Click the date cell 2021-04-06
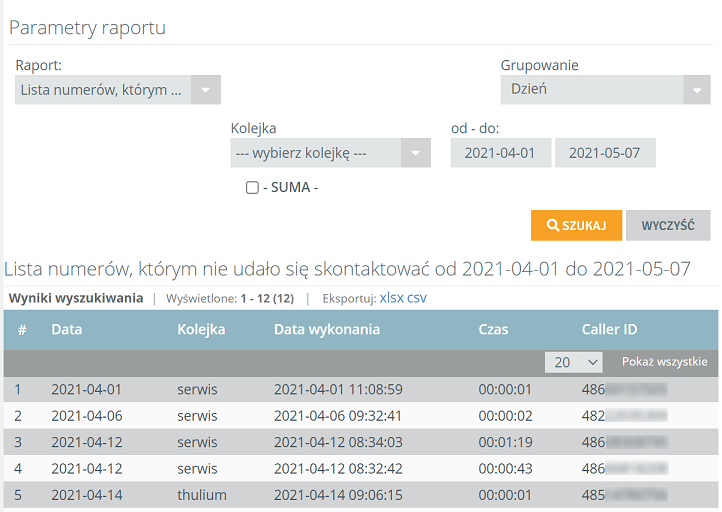Viewport: 722px width, 512px height. 87,416
